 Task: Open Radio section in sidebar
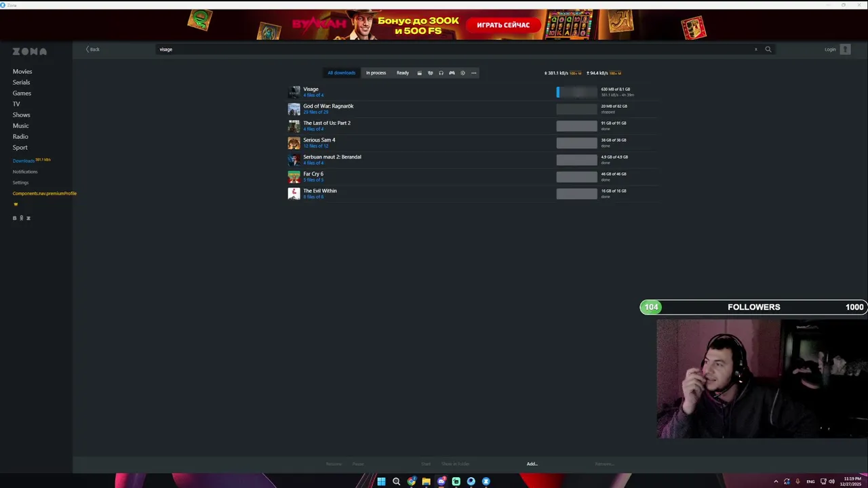coord(20,136)
